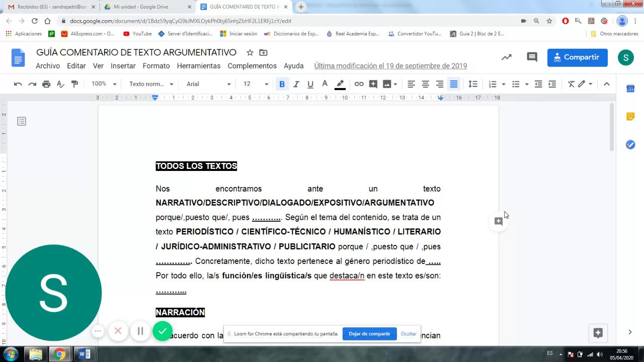Center align the text
The height and width of the screenshot is (362, 644).
coord(425,84)
